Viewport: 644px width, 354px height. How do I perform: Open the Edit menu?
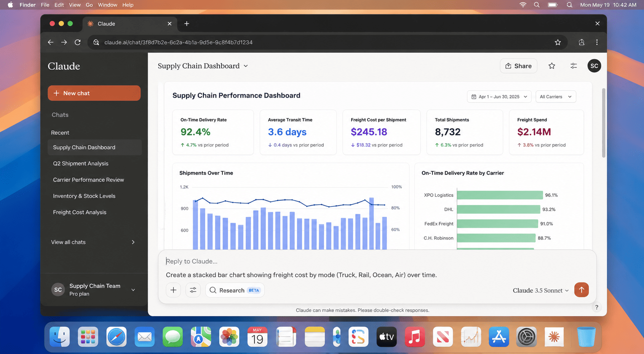tap(59, 5)
